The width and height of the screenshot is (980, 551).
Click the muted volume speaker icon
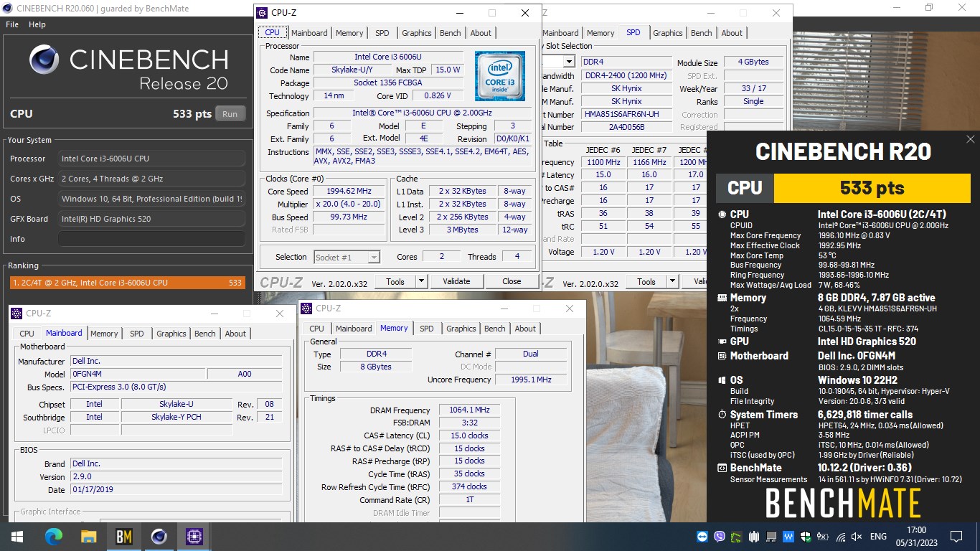click(857, 537)
